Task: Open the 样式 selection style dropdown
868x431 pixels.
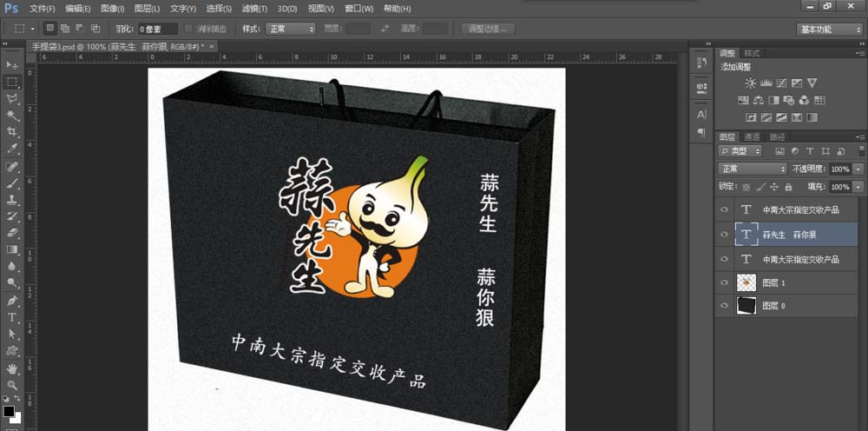Action: tap(291, 29)
